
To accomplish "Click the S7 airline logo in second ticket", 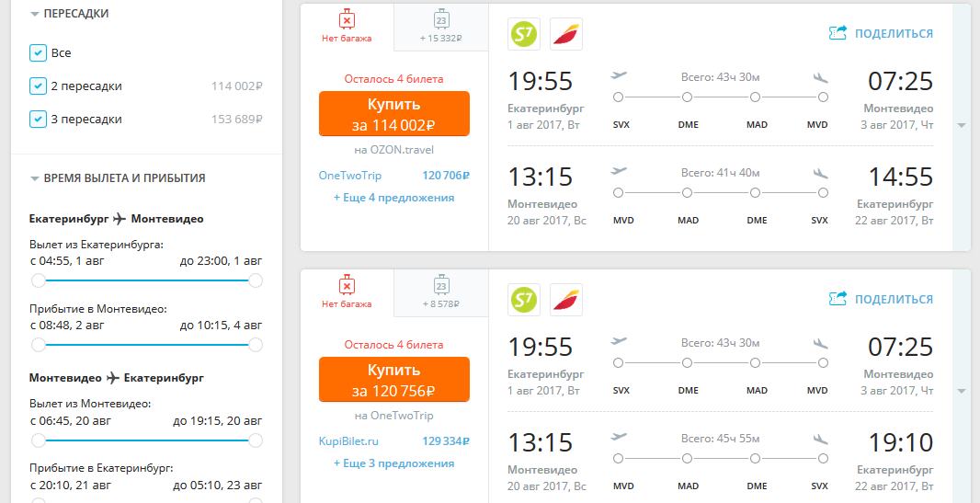I will coord(524,299).
